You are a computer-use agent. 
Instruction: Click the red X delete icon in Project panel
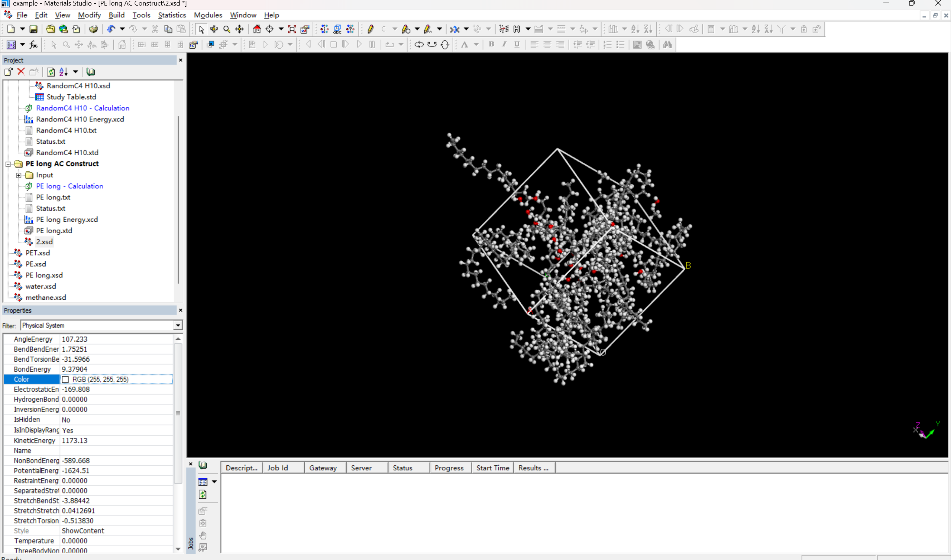(x=21, y=72)
